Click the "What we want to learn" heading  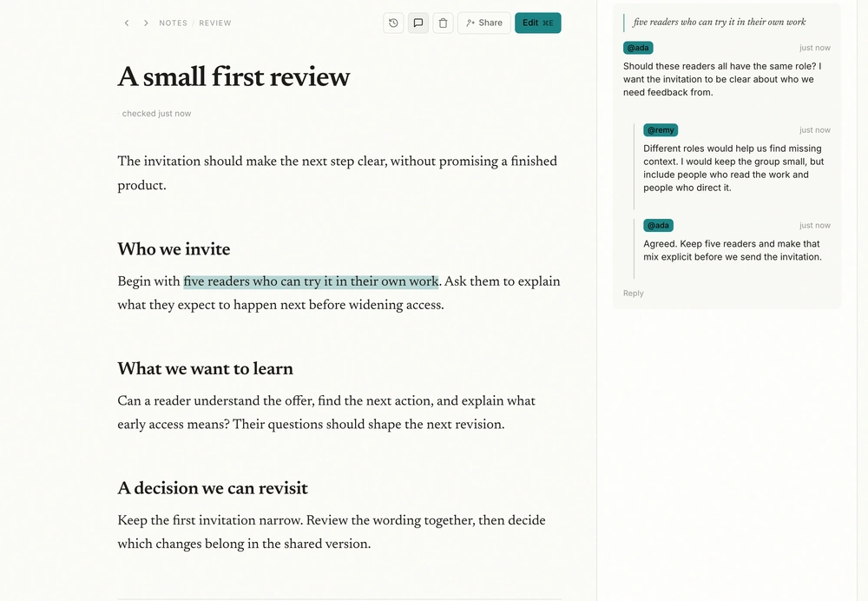(206, 369)
